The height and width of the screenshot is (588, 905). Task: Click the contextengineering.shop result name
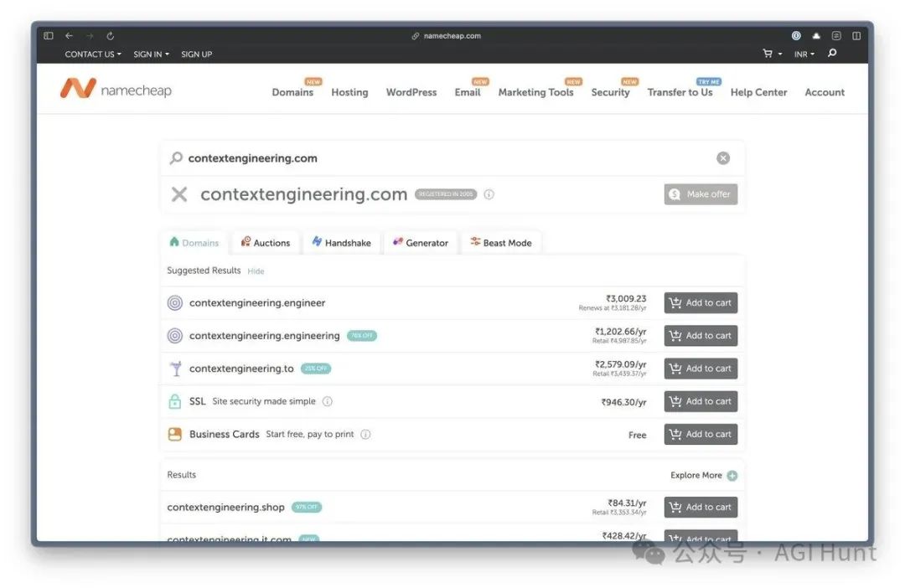point(225,508)
